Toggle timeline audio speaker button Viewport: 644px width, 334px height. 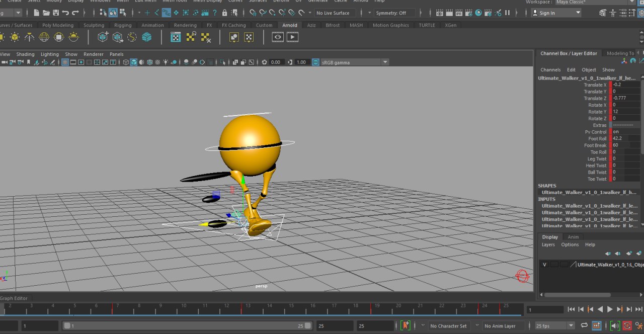click(x=615, y=325)
